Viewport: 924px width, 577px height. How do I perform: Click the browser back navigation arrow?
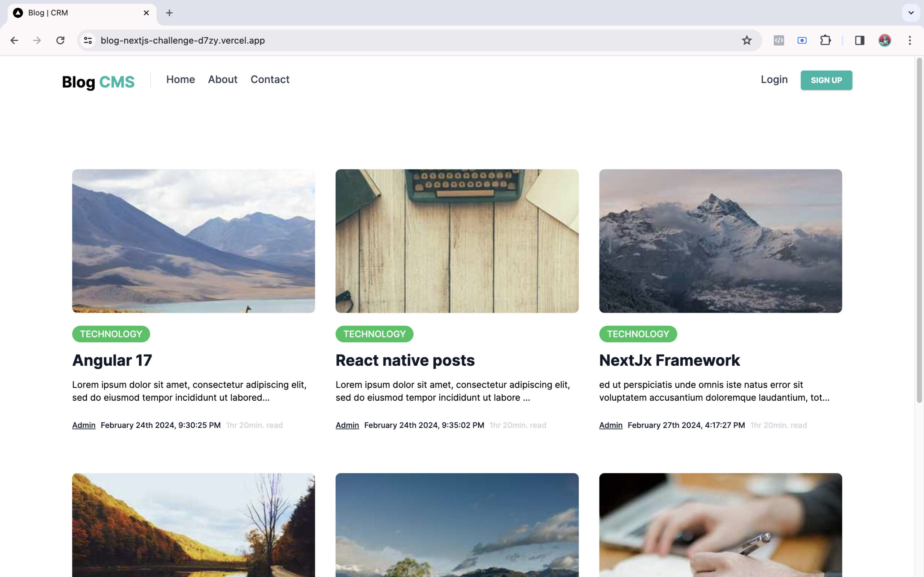(x=13, y=40)
